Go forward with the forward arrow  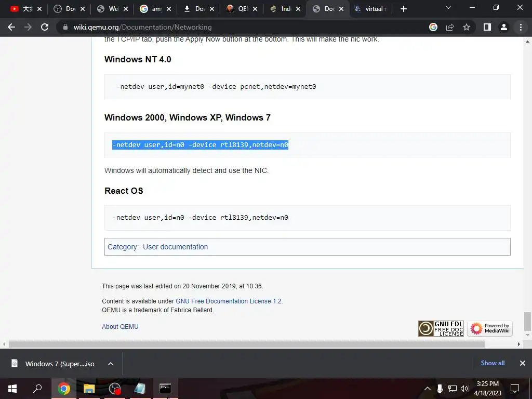point(28,27)
